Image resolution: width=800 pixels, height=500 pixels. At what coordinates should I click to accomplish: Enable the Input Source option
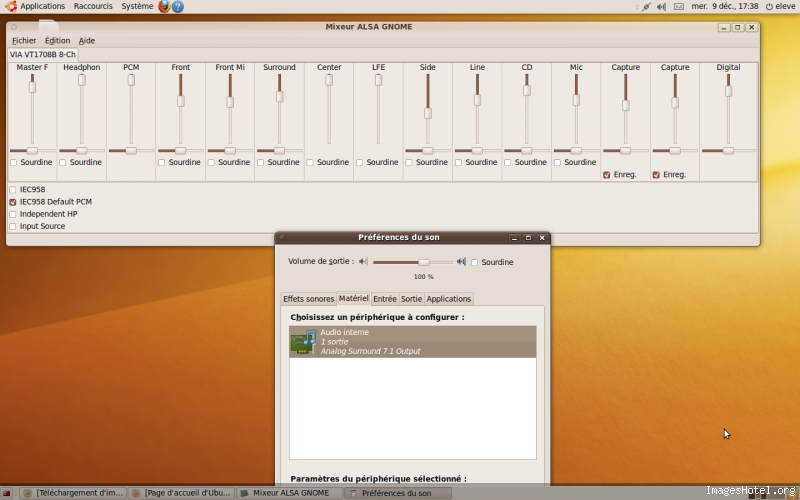click(x=13, y=226)
